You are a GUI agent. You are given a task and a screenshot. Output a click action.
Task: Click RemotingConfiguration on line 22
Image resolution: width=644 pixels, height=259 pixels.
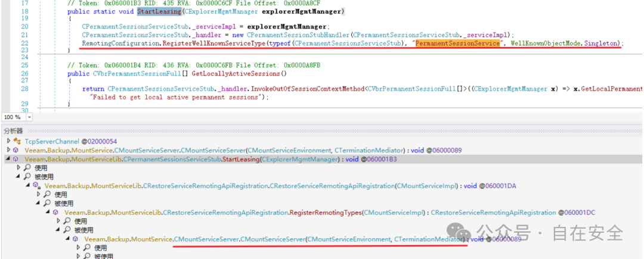[121, 43]
